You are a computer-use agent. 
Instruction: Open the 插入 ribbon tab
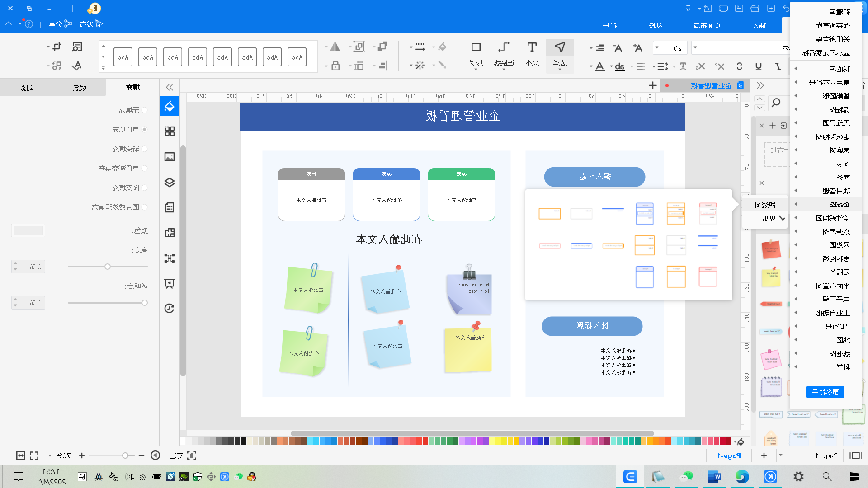tap(759, 25)
